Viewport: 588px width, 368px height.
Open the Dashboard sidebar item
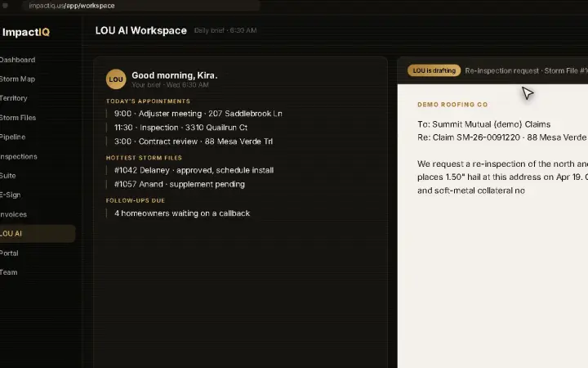pyautogui.click(x=17, y=60)
